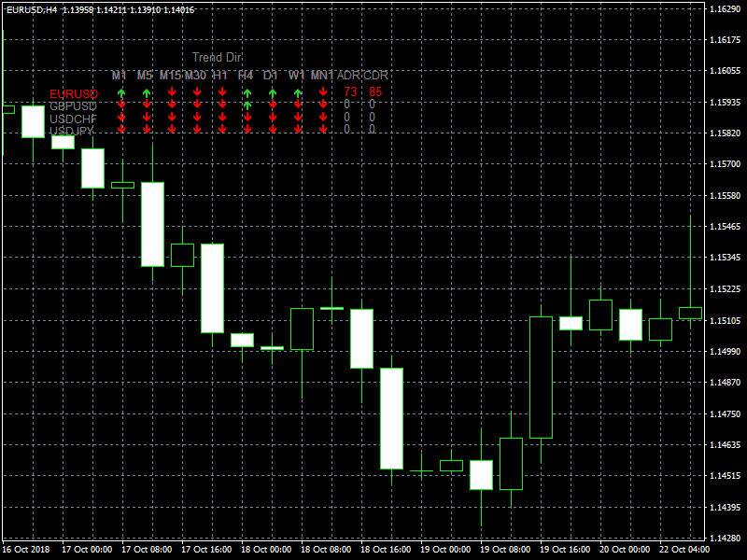The height and width of the screenshot is (560, 747).
Task: Click the USDCHF MN1 red down arrow
Action: [323, 116]
